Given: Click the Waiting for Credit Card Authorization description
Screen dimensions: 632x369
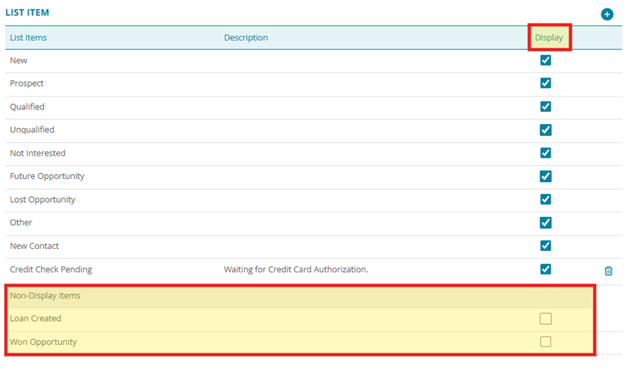Looking at the screenshot, I should (x=296, y=269).
